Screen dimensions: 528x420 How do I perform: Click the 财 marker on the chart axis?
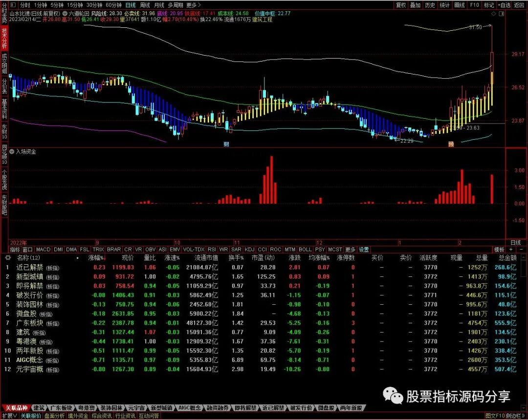pyautogui.click(x=226, y=144)
